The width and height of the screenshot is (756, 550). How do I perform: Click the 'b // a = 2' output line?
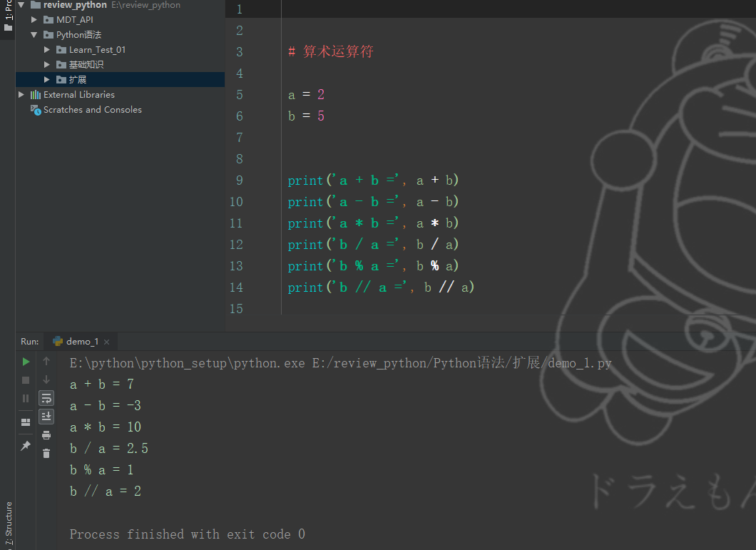106,491
